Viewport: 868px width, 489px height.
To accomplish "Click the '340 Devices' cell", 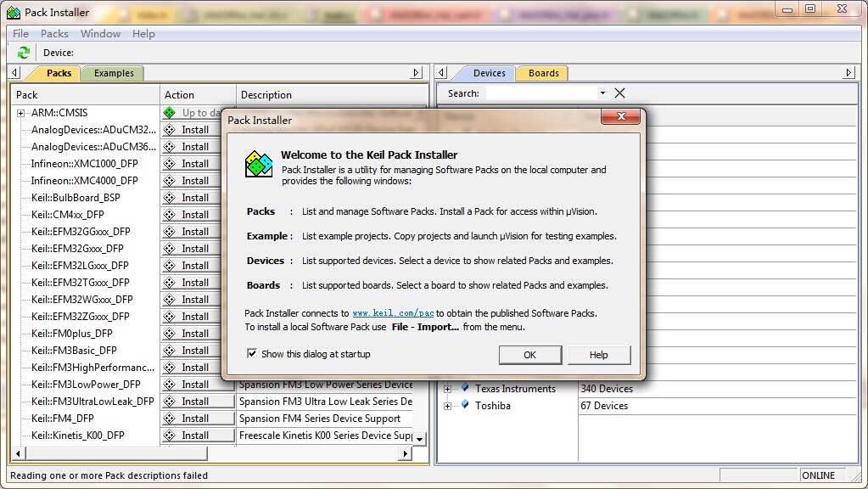I will click(x=607, y=389).
